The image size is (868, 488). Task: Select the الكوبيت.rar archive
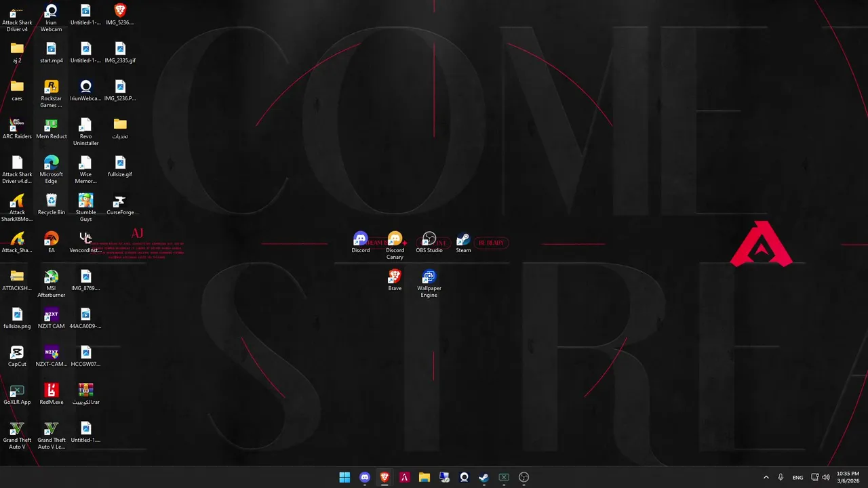click(x=85, y=394)
